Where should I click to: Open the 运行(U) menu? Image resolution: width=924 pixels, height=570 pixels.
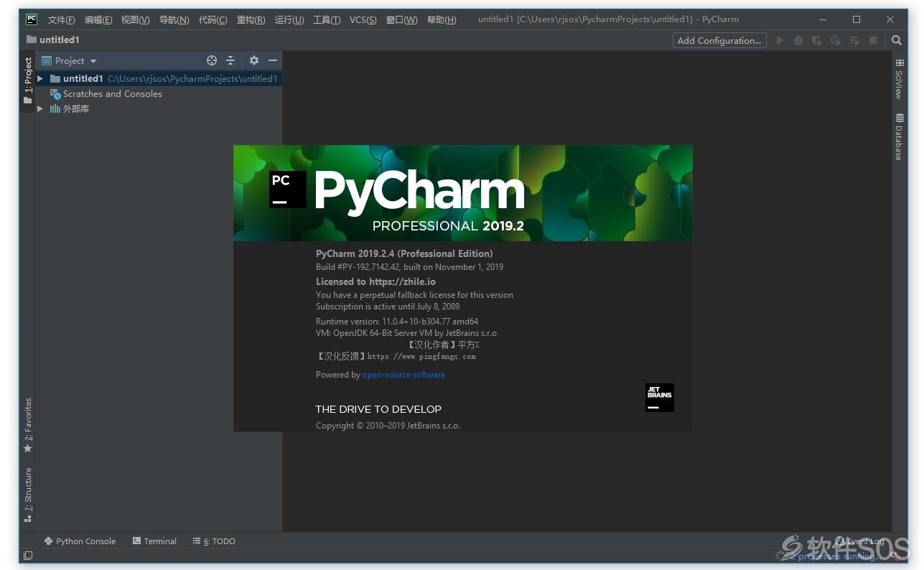(289, 20)
